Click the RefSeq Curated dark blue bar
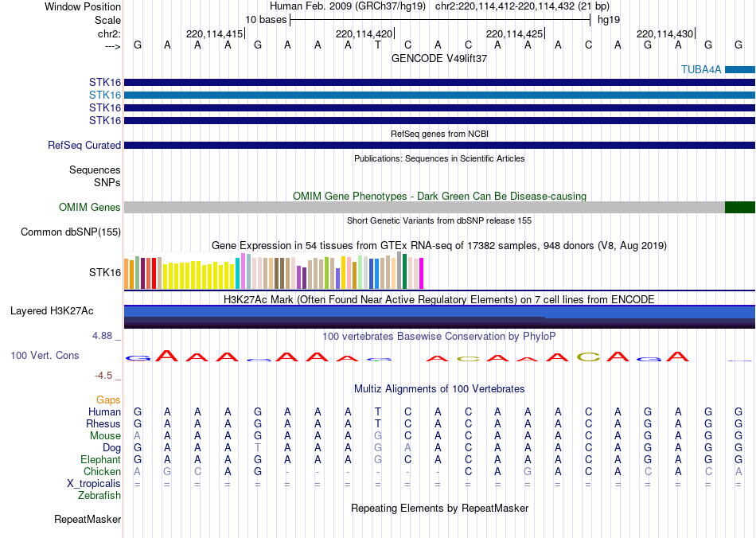 [439, 145]
